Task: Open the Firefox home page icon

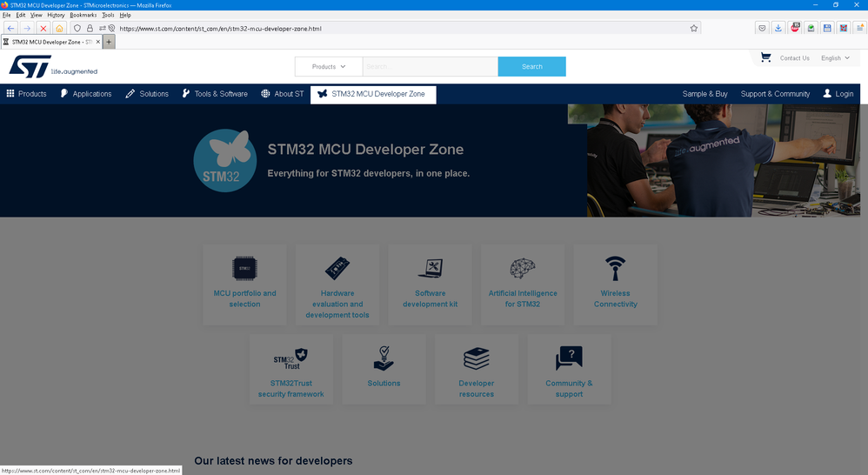Action: click(59, 28)
